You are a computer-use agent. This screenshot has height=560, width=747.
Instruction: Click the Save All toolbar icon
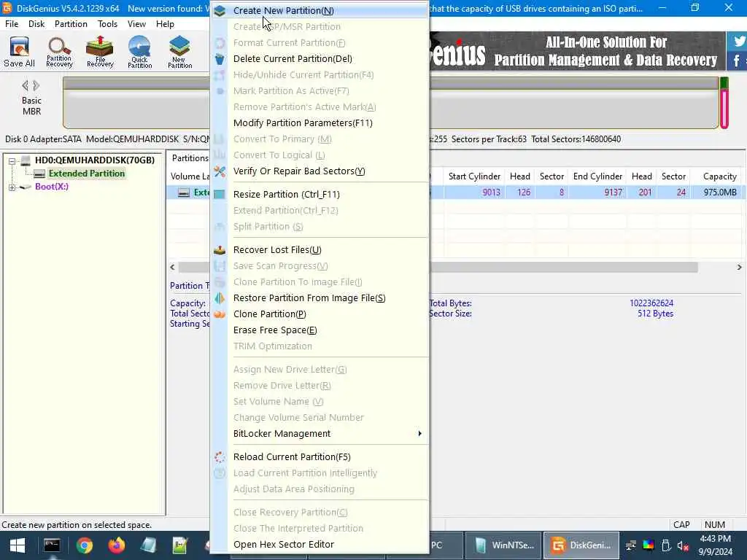click(19, 52)
